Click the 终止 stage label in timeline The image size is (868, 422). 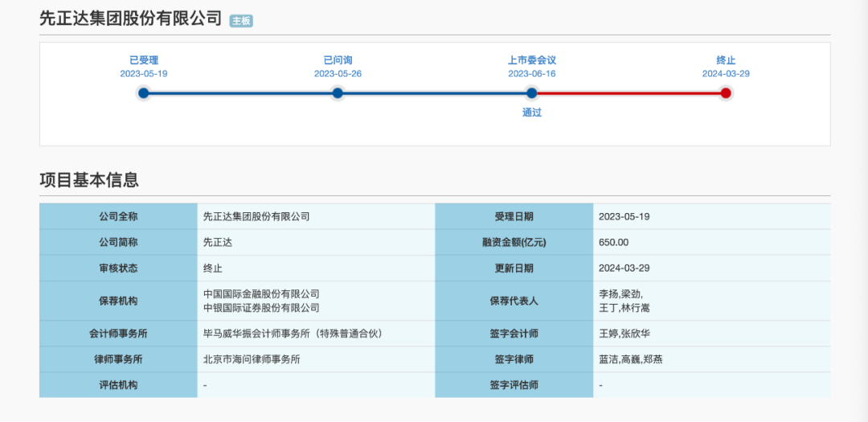(726, 60)
